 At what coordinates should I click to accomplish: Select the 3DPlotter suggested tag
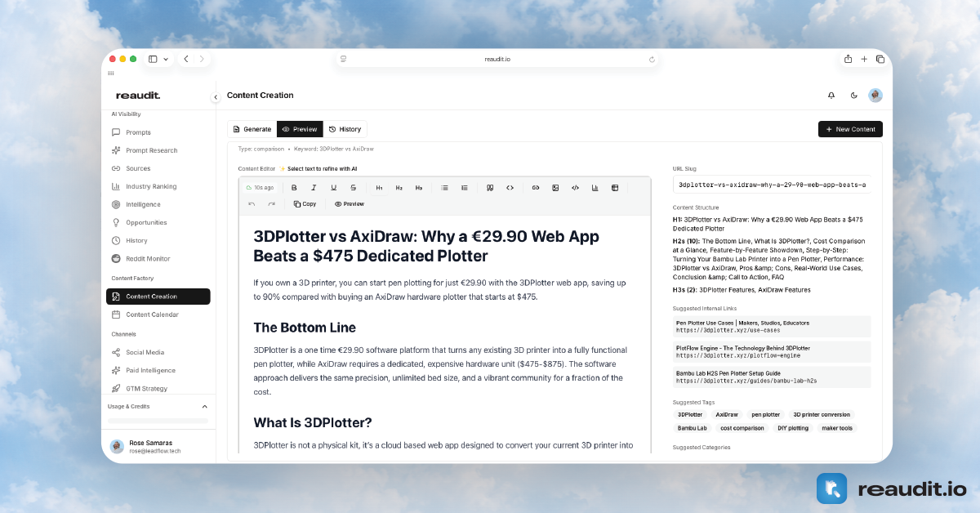(690, 415)
